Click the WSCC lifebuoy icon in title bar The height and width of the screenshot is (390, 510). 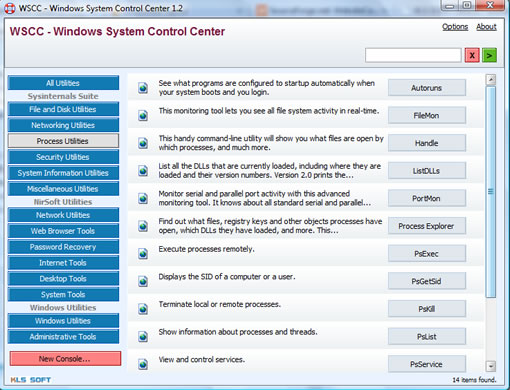click(x=9, y=8)
